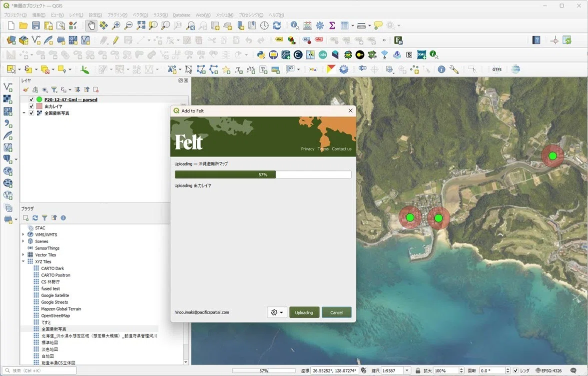This screenshot has width=588, height=376.
Task: Open the Statistical Summary sigma icon
Action: click(332, 25)
